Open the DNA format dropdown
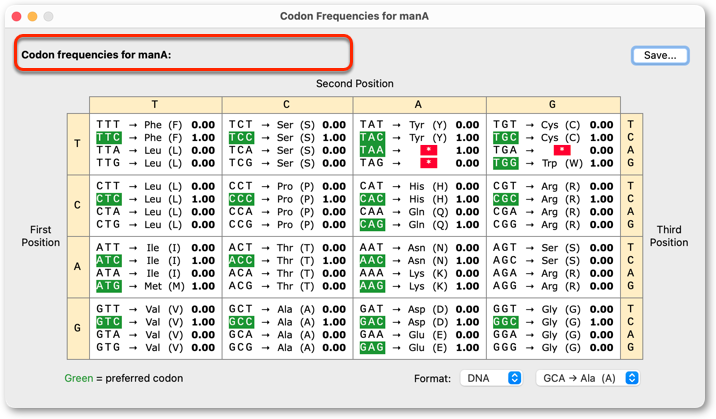This screenshot has height=419, width=716. coord(491,378)
